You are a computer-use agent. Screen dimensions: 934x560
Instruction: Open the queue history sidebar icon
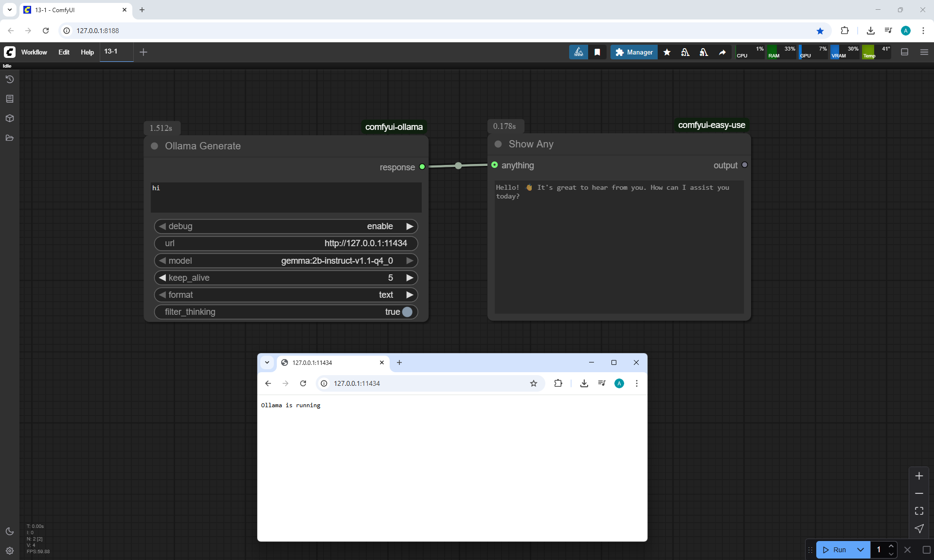(9, 79)
